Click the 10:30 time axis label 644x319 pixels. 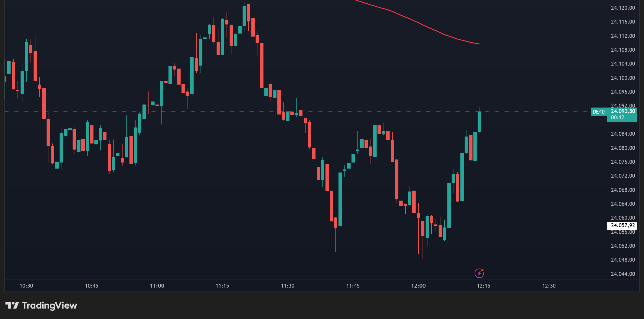pos(26,286)
